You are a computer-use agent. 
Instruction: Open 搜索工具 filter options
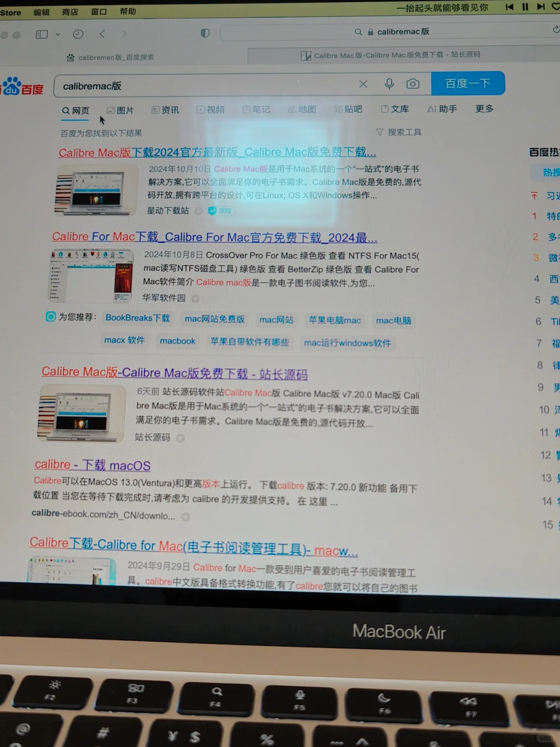(399, 132)
